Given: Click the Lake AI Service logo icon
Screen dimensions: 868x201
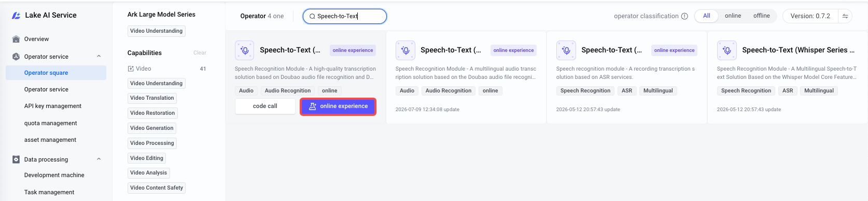Looking at the screenshot, I should [16, 16].
